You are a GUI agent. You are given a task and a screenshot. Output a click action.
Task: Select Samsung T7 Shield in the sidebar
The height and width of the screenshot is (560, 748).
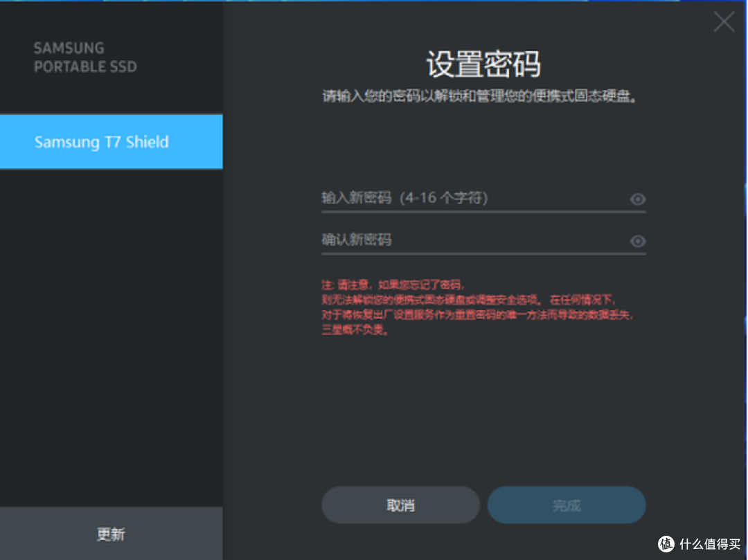point(111,141)
